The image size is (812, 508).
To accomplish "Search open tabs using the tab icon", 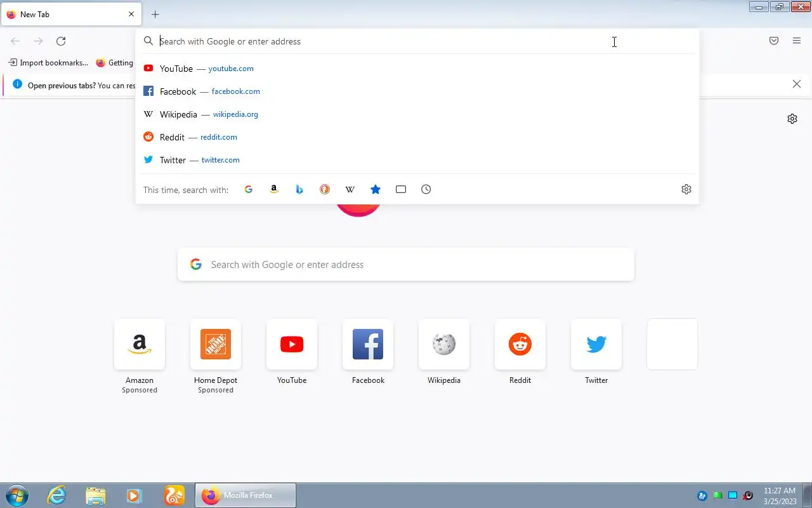I will (401, 189).
